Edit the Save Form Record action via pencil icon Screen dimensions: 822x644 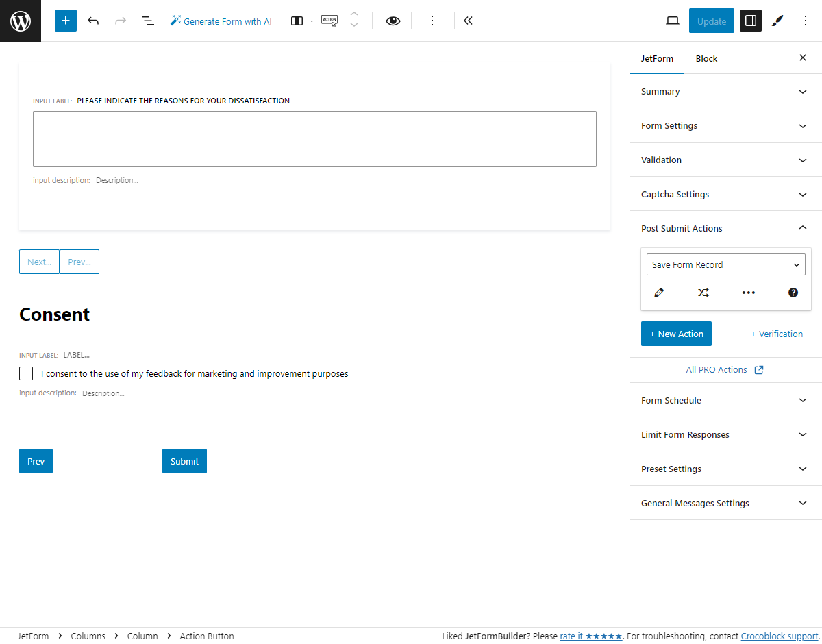pos(658,293)
